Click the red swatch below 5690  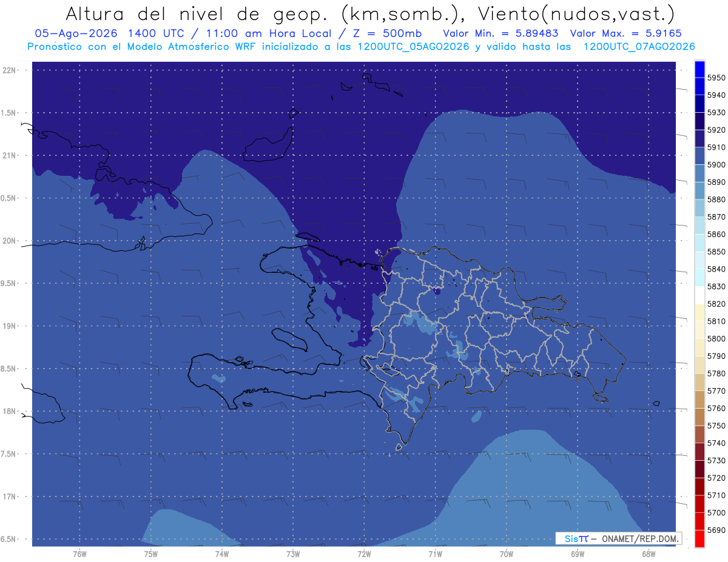[x=699, y=538]
